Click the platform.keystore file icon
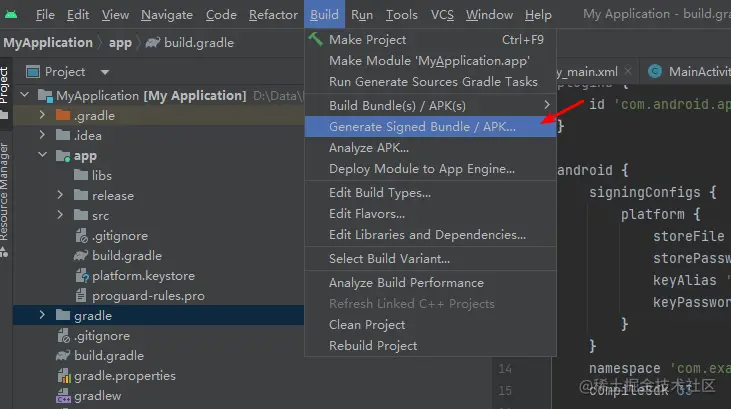Viewport: 731px width, 409px height. pyautogui.click(x=82, y=276)
